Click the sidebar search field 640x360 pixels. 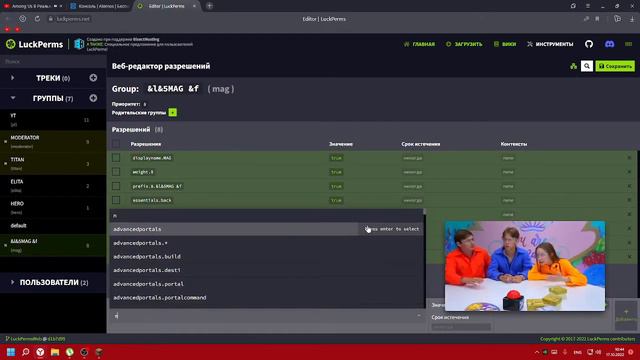pyautogui.click(x=53, y=61)
